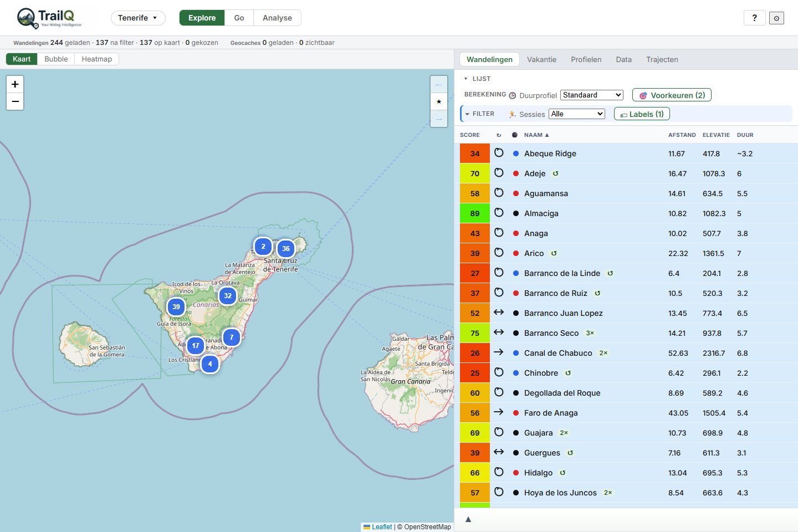The width and height of the screenshot is (798, 532).
Task: Select Go mode
Action: [x=239, y=18]
